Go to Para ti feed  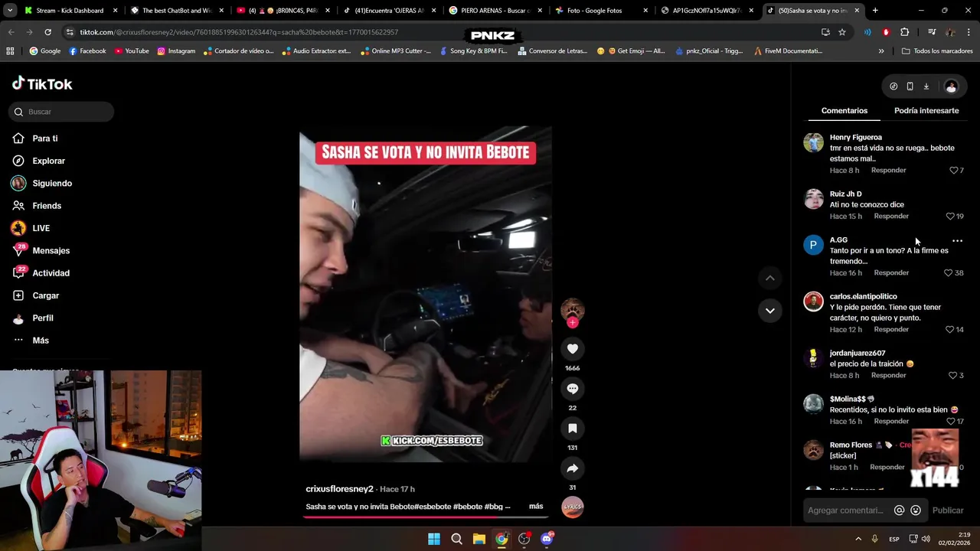click(34, 139)
